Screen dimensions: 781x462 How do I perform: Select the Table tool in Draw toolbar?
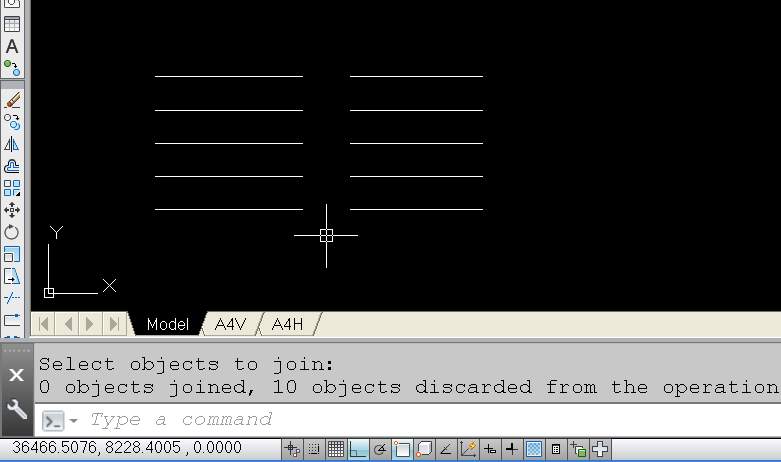(12, 24)
